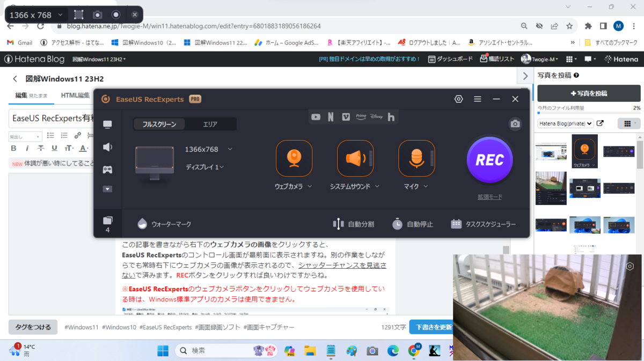Click the Hulu icon in streaming bar
The image size is (644, 361).
pyautogui.click(x=391, y=117)
